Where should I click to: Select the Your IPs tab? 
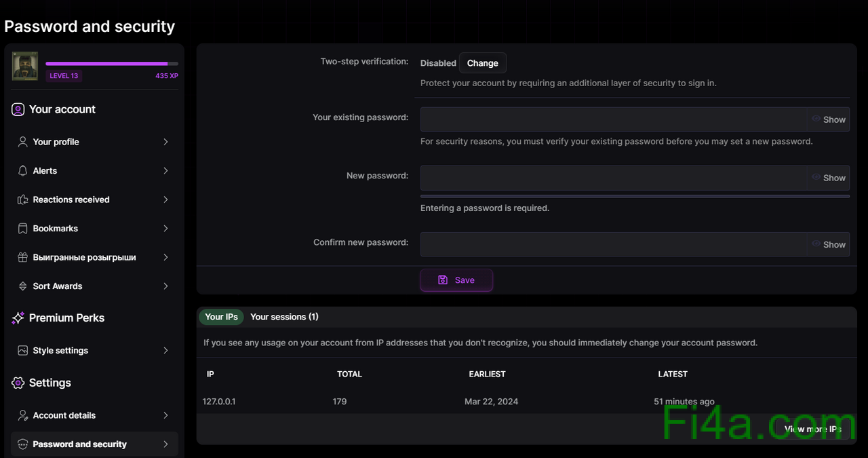pos(221,317)
